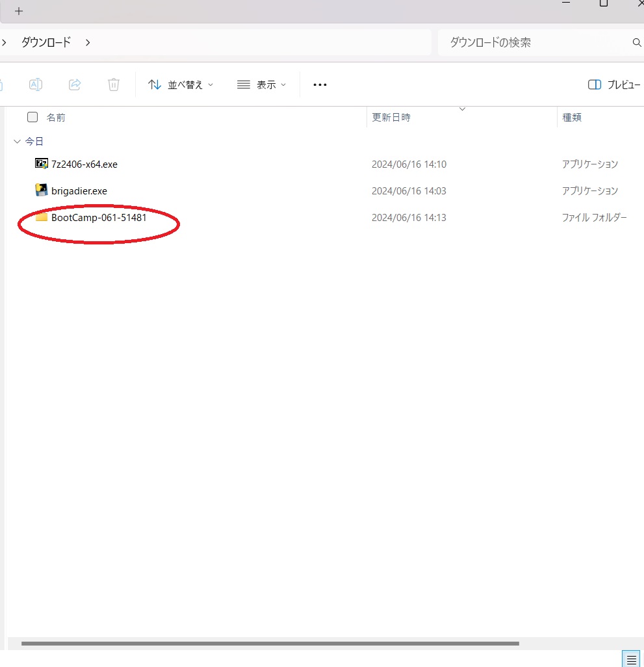Click the details view icon in the status bar
This screenshot has width=644, height=667.
631,659
